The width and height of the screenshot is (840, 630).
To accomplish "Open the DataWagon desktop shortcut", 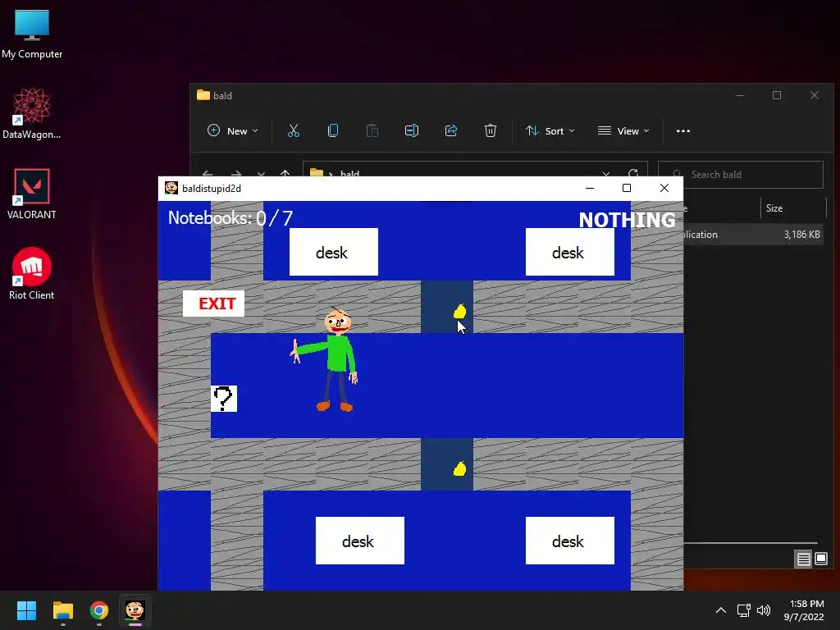I will 32,113.
